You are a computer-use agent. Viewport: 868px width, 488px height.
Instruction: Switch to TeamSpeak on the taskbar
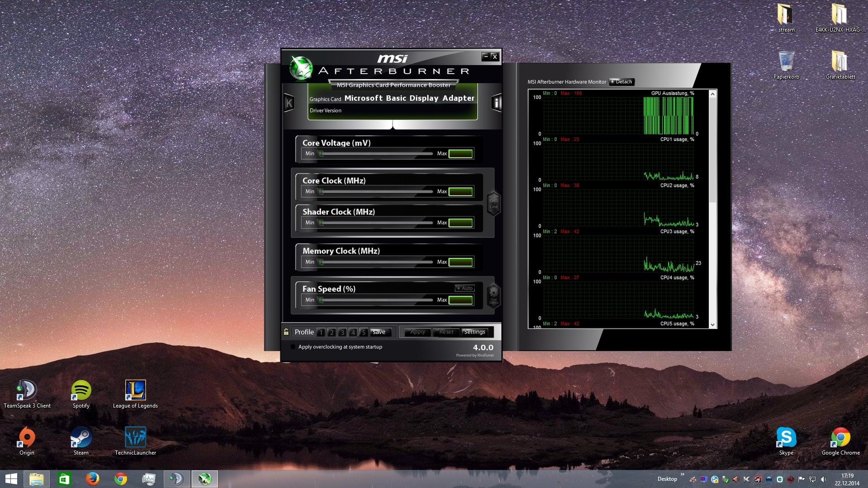[176, 479]
